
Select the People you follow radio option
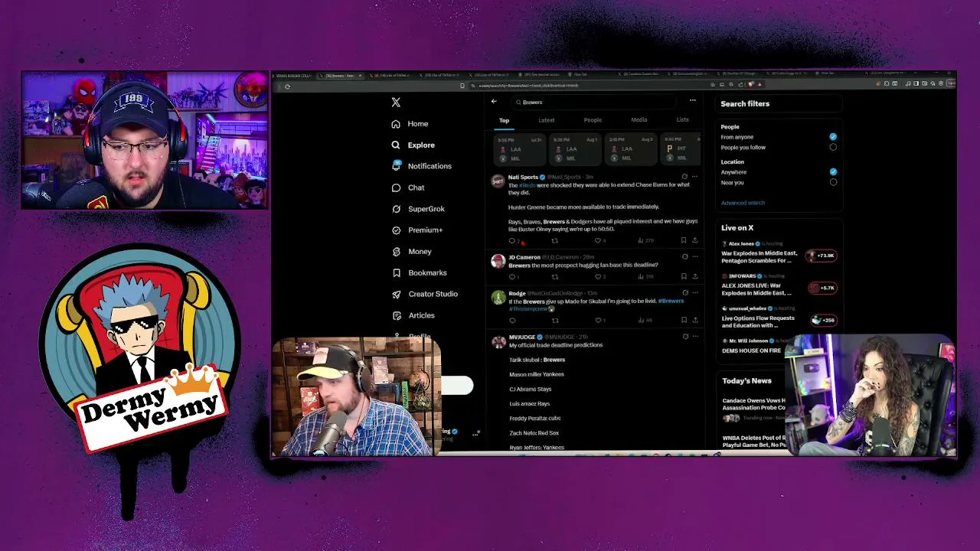tap(833, 148)
